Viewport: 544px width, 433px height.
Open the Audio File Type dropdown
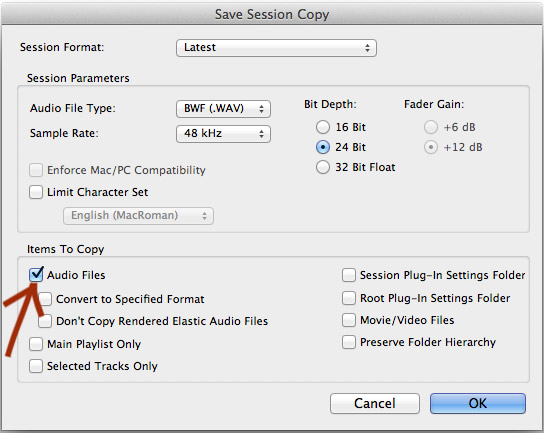point(223,109)
